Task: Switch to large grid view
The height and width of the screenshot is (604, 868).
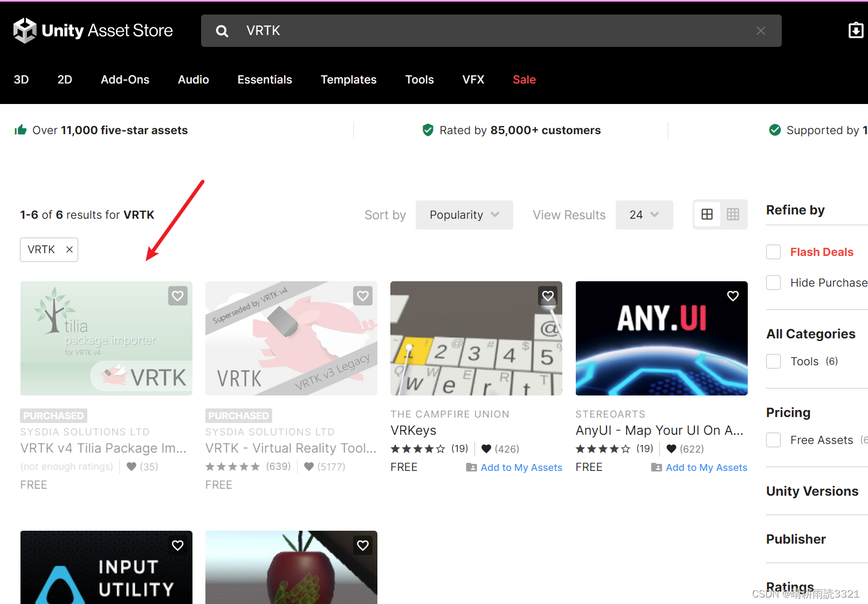Action: coord(707,214)
